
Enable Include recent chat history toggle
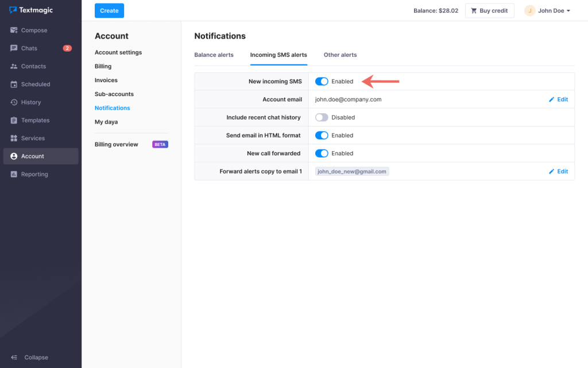pos(322,117)
